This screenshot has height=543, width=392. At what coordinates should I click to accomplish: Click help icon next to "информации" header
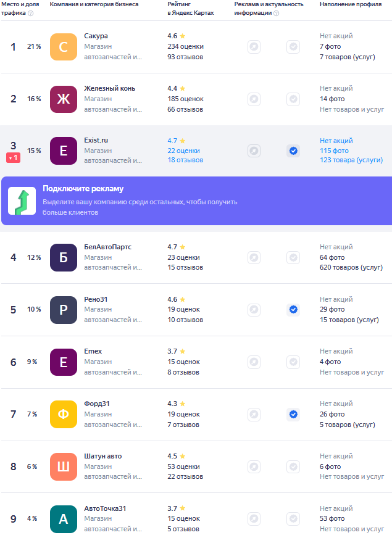pyautogui.click(x=276, y=13)
